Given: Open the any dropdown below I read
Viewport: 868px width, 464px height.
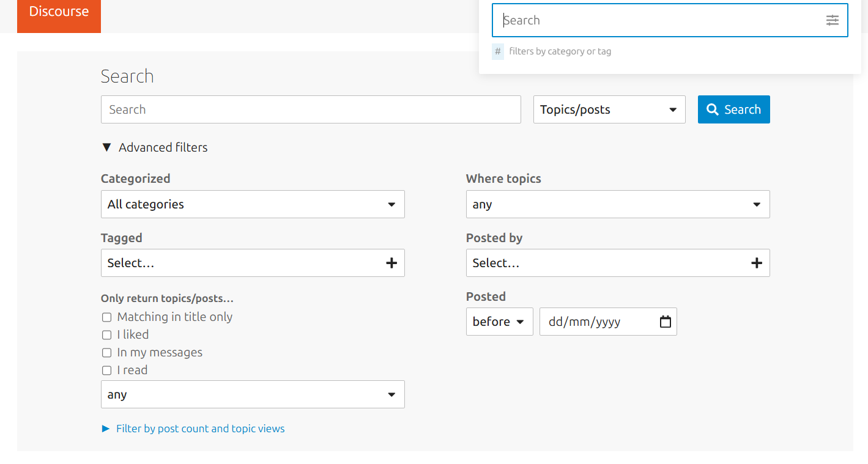Looking at the screenshot, I should [x=253, y=394].
